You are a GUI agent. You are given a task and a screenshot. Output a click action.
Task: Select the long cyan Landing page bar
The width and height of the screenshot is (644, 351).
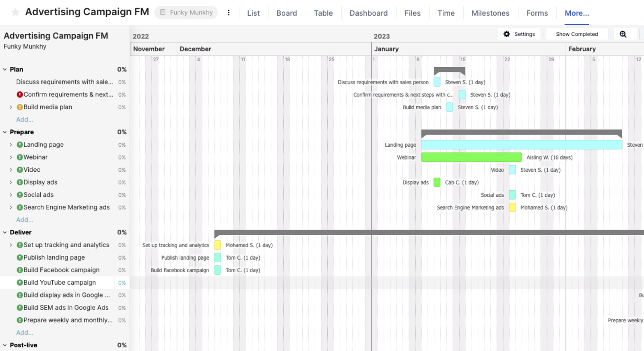[522, 145]
